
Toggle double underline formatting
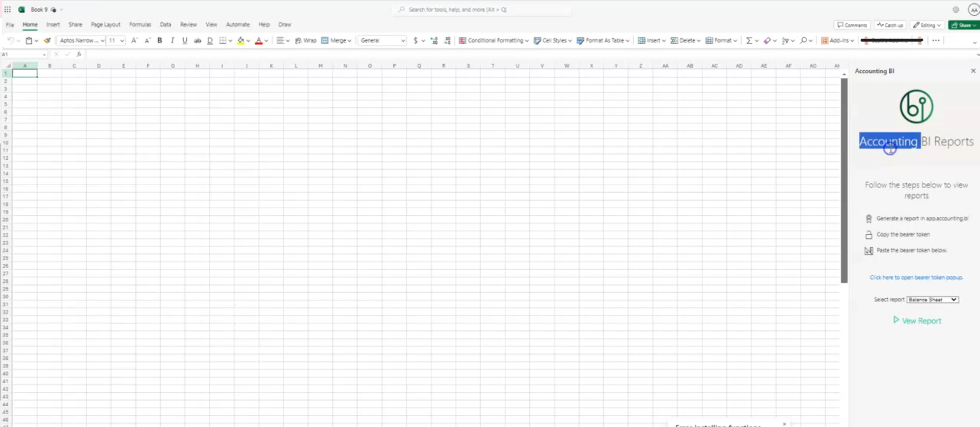(210, 41)
